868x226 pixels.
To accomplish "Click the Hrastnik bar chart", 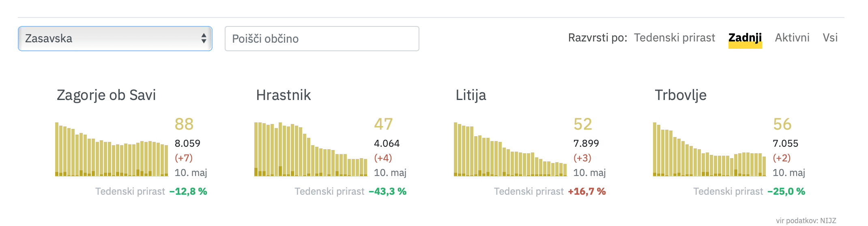I will click(x=311, y=150).
